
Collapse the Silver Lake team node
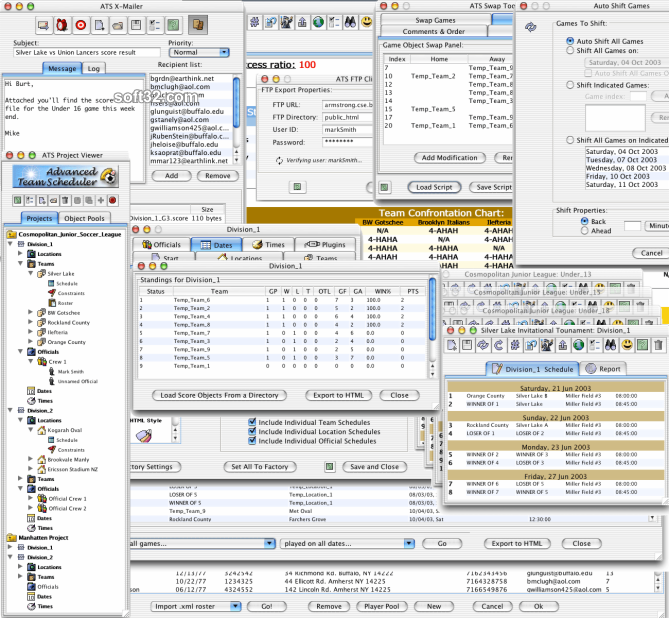(30, 273)
